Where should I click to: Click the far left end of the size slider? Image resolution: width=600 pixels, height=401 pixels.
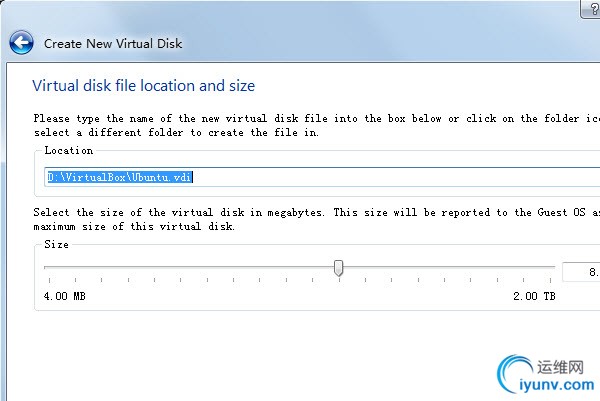[46, 267]
